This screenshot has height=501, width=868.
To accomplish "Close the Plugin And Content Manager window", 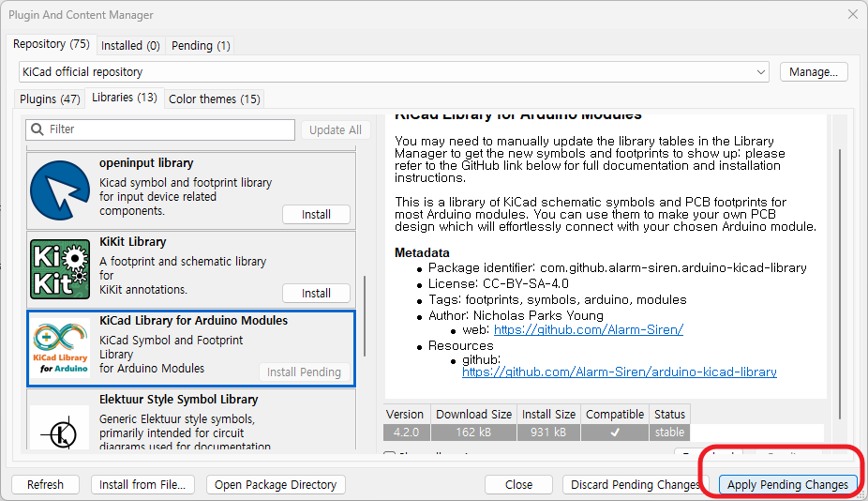I will (853, 14).
